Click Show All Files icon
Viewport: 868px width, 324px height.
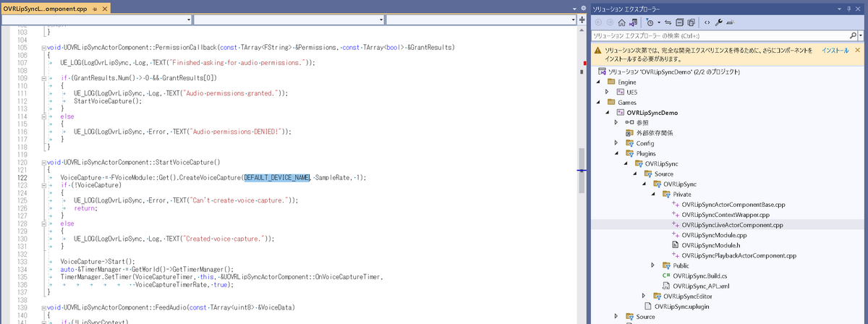[x=693, y=22]
